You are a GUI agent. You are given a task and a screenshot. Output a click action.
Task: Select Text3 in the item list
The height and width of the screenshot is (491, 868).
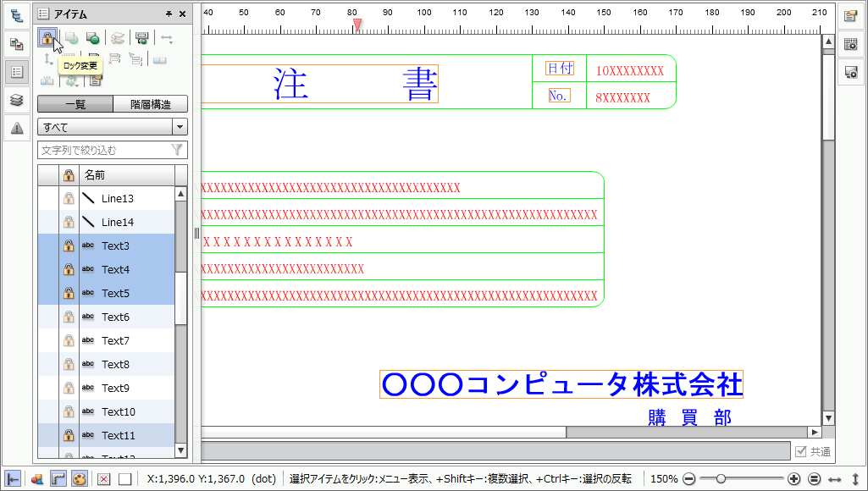coord(115,245)
